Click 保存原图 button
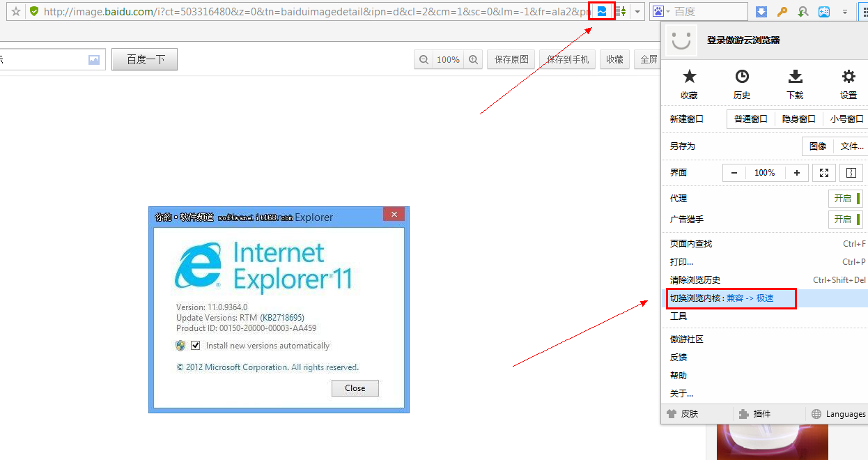Viewport: 868px width, 460px height. 511,60
